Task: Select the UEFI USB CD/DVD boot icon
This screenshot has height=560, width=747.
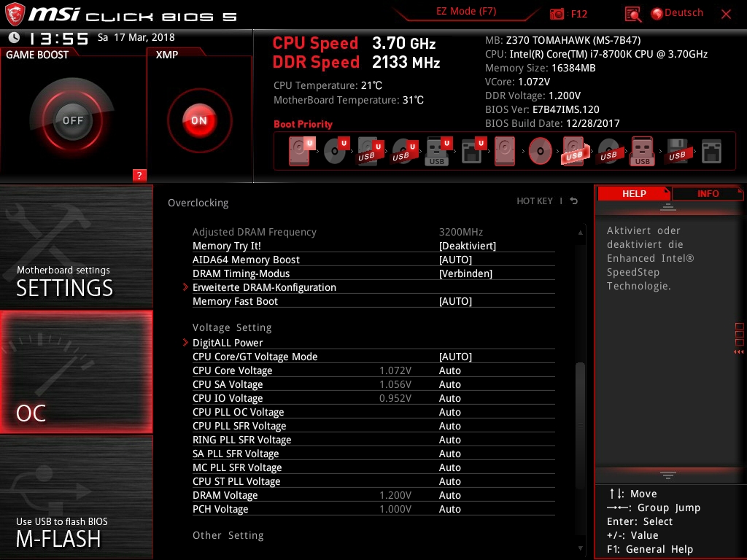Action: point(404,151)
